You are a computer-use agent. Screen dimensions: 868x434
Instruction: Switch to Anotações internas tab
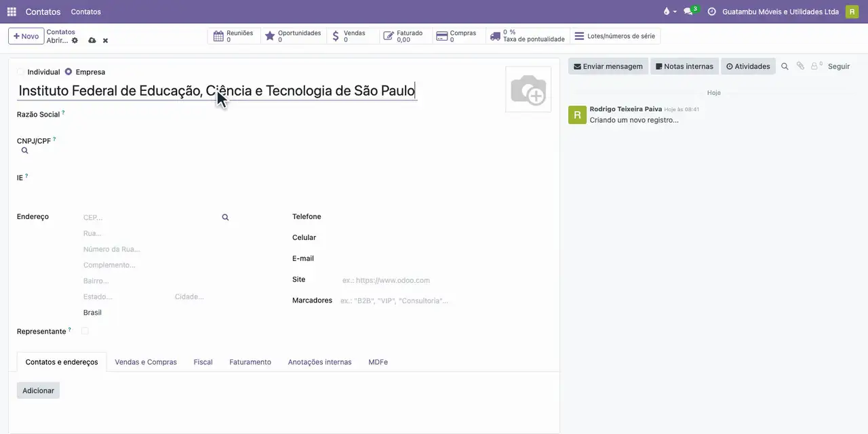tap(319, 362)
